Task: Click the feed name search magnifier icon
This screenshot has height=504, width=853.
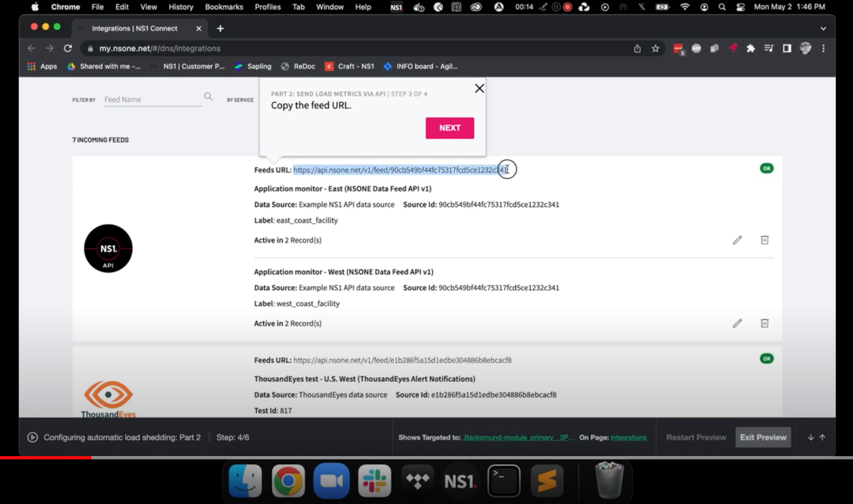Action: coord(208,96)
